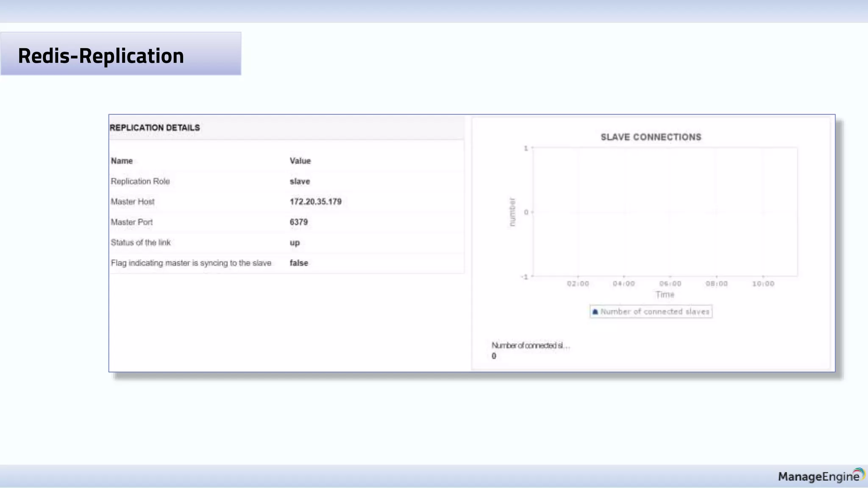
Task: Click the Number of connected slaves legend
Action: tap(654, 312)
